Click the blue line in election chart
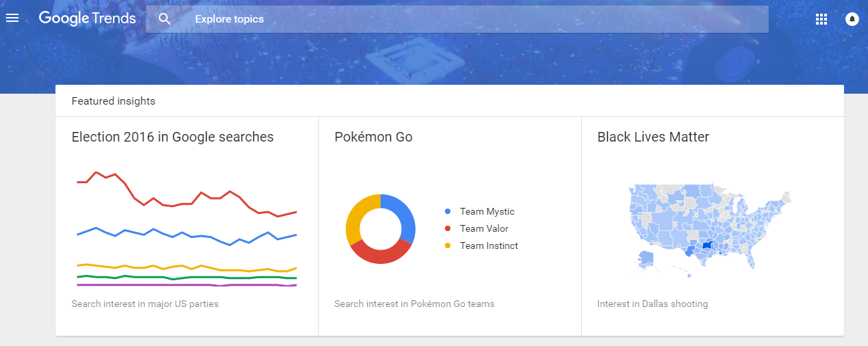Screen dimensions: 868x346 click(186, 236)
